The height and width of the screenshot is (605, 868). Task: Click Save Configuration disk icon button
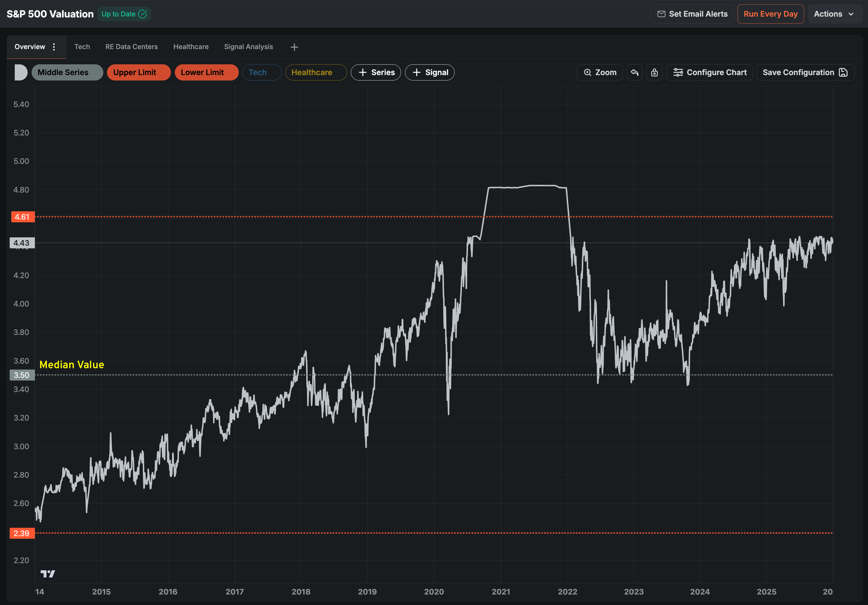805,73
